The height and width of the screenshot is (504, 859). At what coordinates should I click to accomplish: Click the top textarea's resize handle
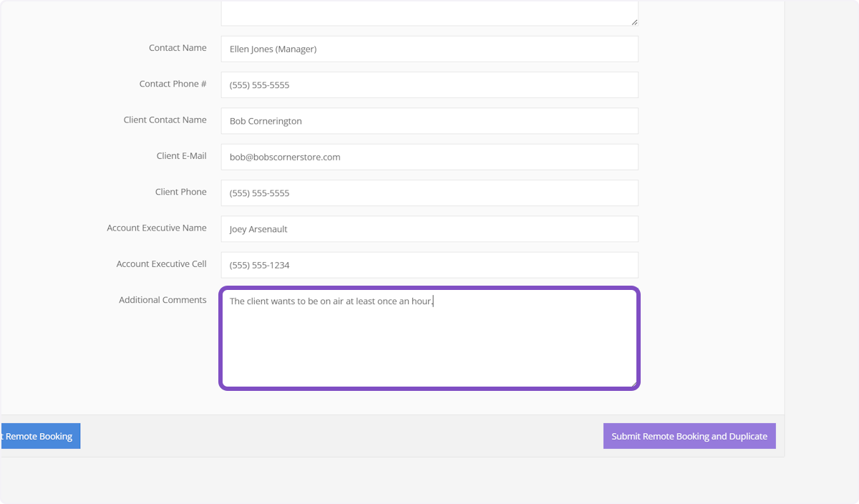(x=634, y=21)
